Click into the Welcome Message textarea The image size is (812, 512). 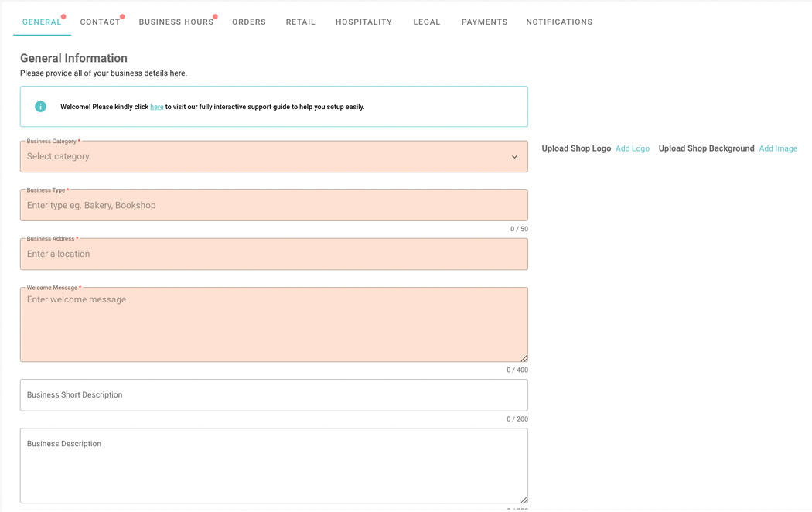[274, 325]
